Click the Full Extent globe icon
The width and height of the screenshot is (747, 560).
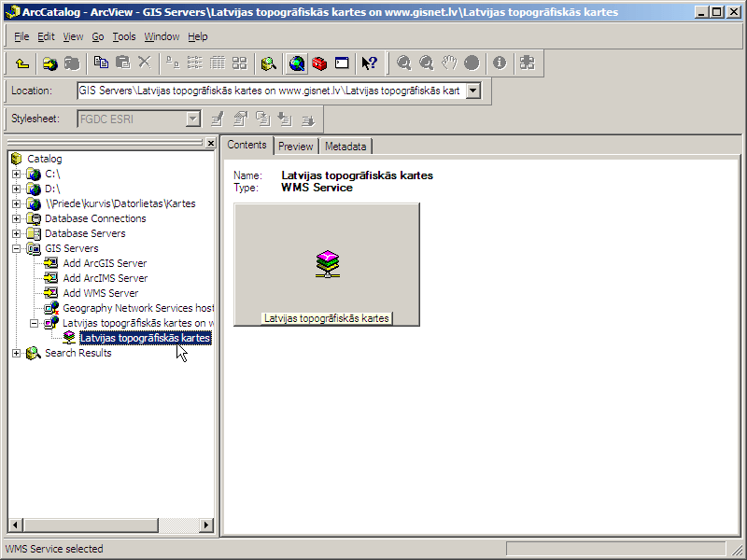[x=472, y=63]
